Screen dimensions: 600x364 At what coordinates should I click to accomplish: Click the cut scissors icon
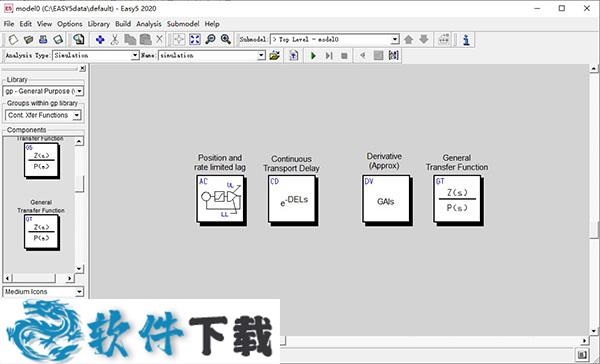click(114, 39)
